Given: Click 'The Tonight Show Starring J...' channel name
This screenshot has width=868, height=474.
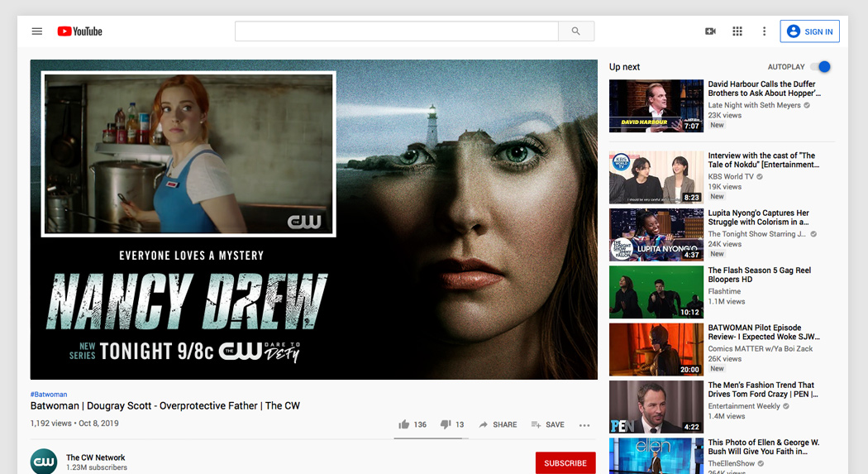Looking at the screenshot, I should (756, 233).
